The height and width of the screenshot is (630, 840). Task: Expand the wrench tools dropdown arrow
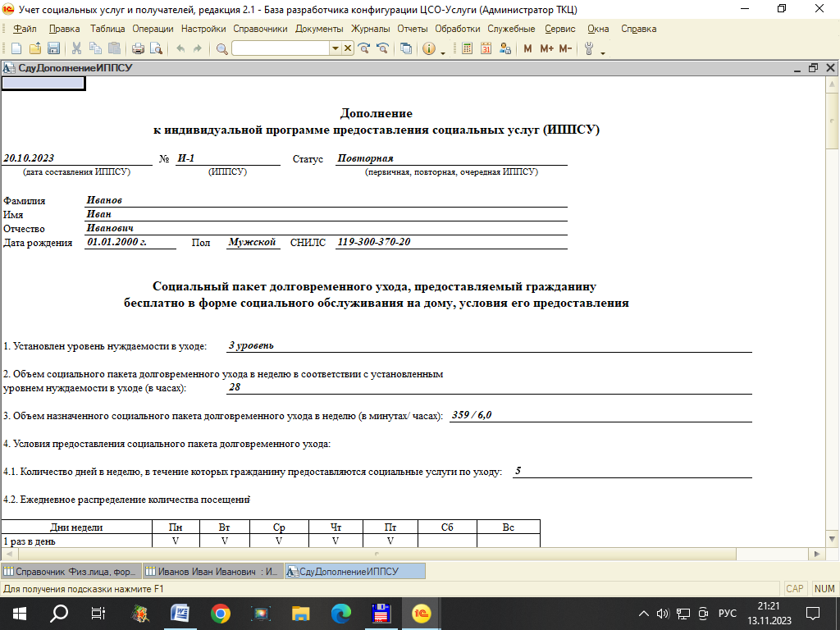tap(603, 51)
